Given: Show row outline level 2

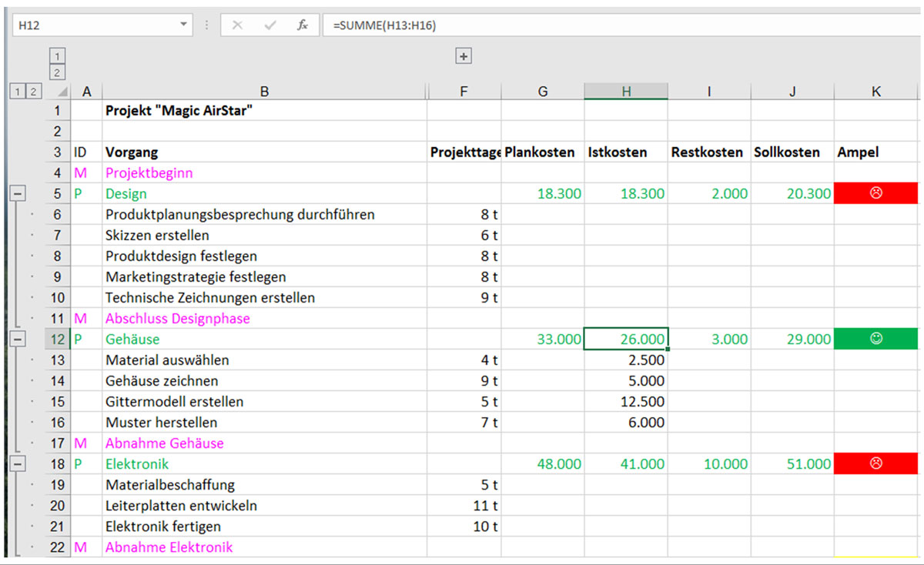Looking at the screenshot, I should [x=32, y=92].
